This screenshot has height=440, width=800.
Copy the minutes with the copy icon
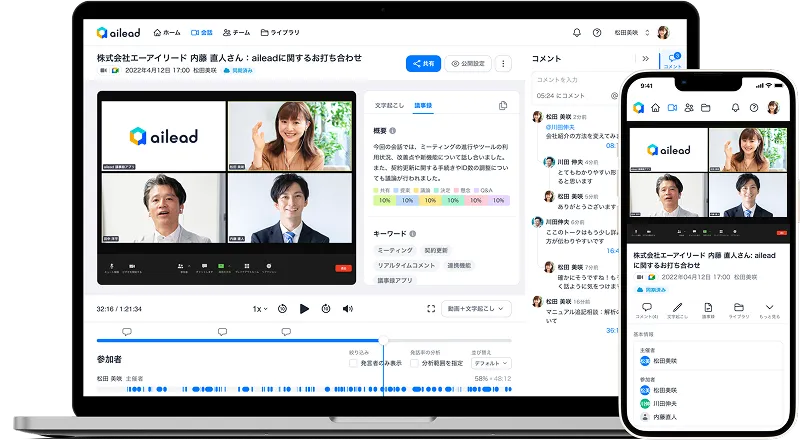[x=503, y=105]
